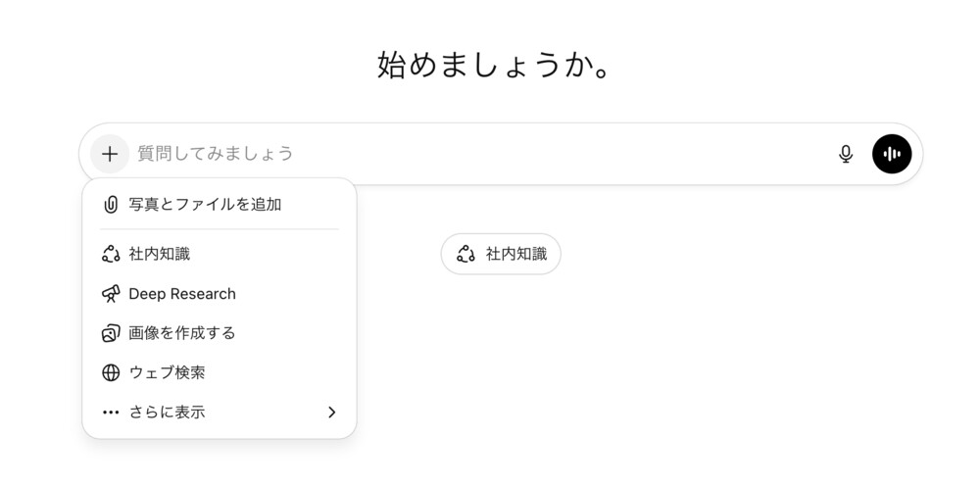Image resolution: width=980 pixels, height=487 pixels.
Task: Click the plus attachment button
Action: tap(110, 154)
